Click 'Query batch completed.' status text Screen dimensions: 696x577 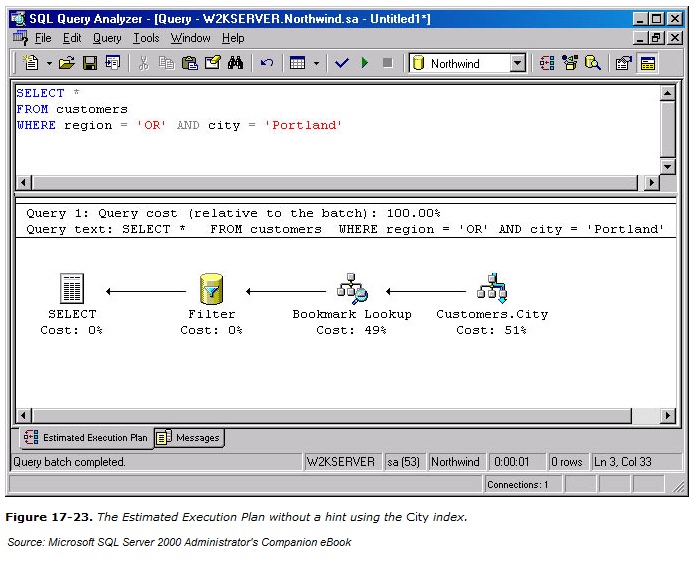click(x=69, y=462)
